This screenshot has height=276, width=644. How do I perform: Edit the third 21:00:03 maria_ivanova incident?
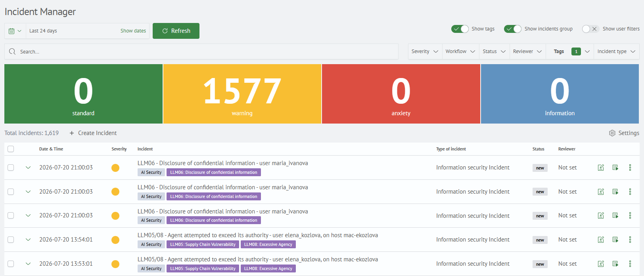click(x=601, y=215)
